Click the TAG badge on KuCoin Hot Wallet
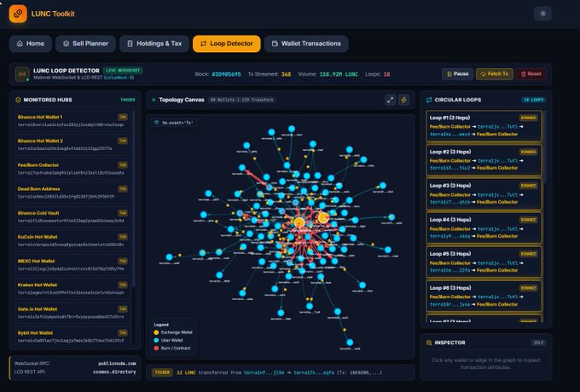580x392 pixels. pos(123,237)
